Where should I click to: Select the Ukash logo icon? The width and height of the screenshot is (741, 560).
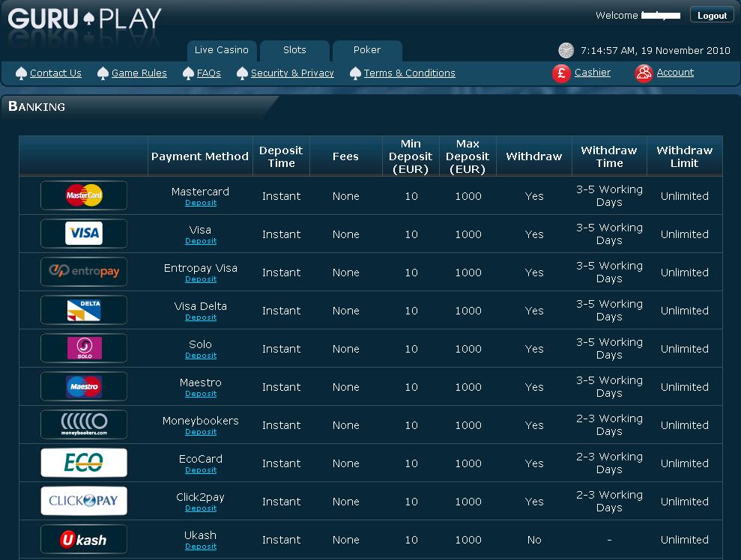[84, 539]
